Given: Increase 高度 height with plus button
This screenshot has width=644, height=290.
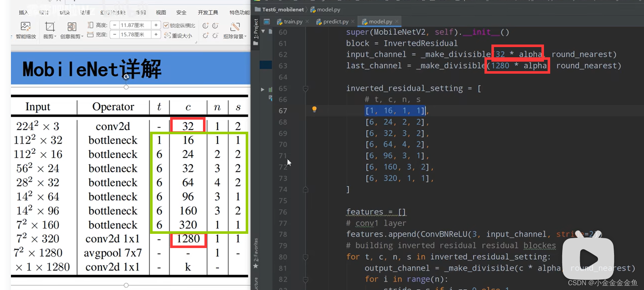Looking at the screenshot, I should click(156, 25).
